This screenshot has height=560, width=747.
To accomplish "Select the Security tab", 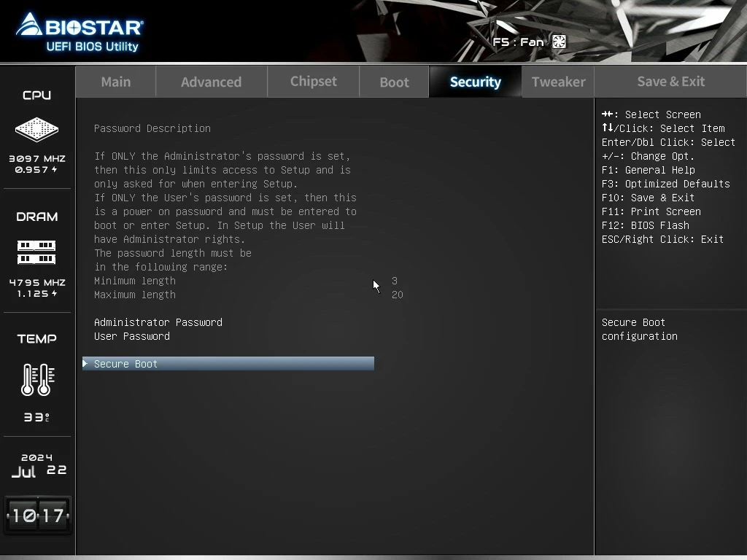I will click(475, 82).
